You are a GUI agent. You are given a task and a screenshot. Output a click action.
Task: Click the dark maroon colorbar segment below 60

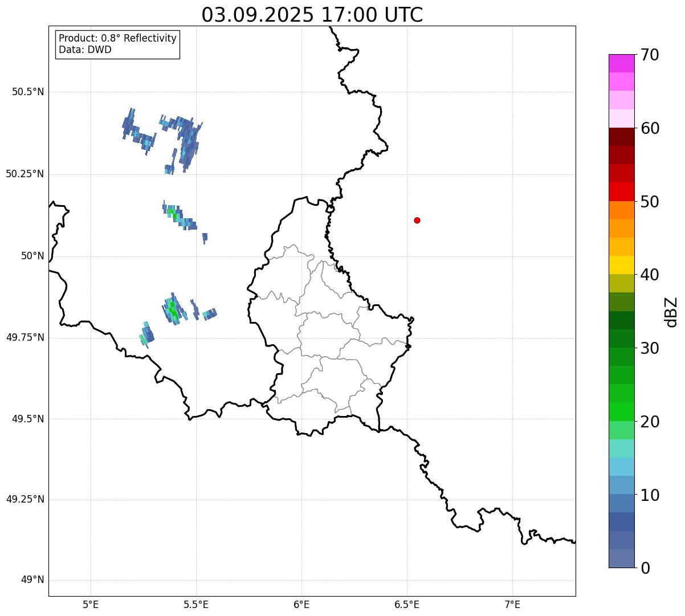coord(622,137)
